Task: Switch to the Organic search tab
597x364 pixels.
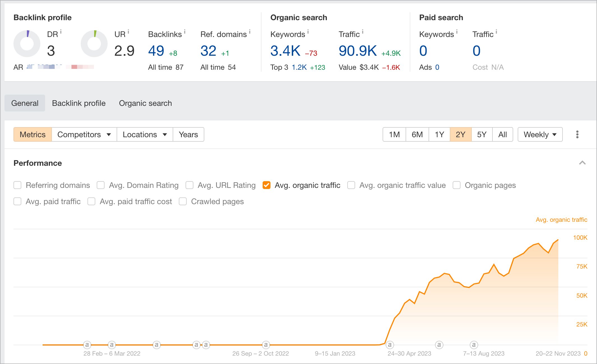Action: [x=145, y=103]
